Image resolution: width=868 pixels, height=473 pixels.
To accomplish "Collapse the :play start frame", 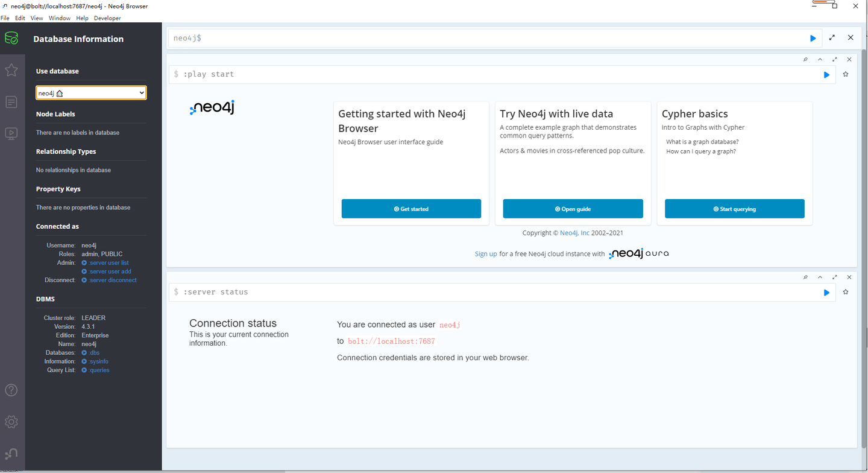I will point(820,59).
